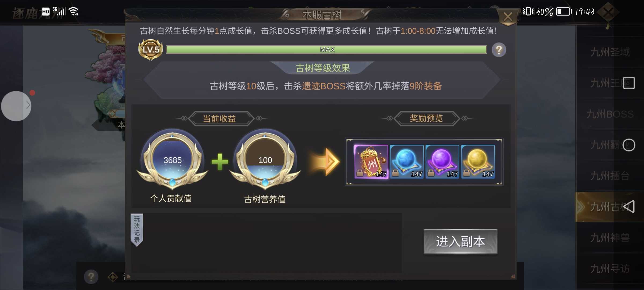The width and height of the screenshot is (644, 290).
Task: Switch to the 九州寻访 sidebar tab
Action: pyautogui.click(x=610, y=269)
